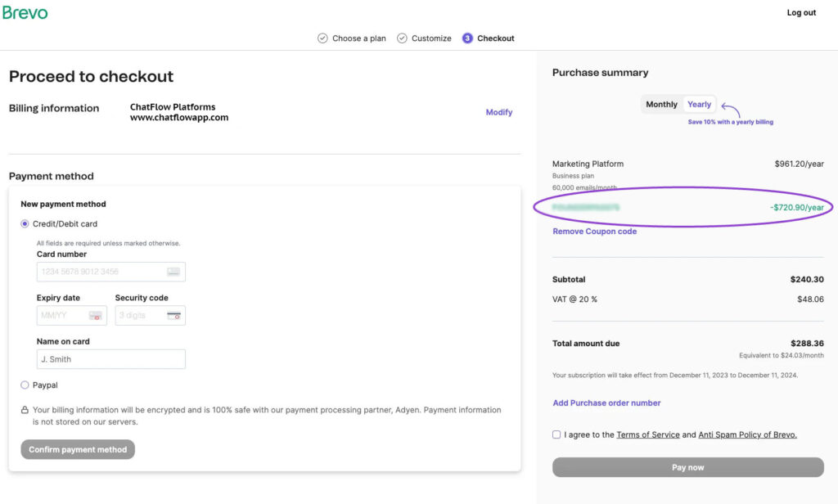
Task: Click the Brevo logo
Action: [x=25, y=12]
